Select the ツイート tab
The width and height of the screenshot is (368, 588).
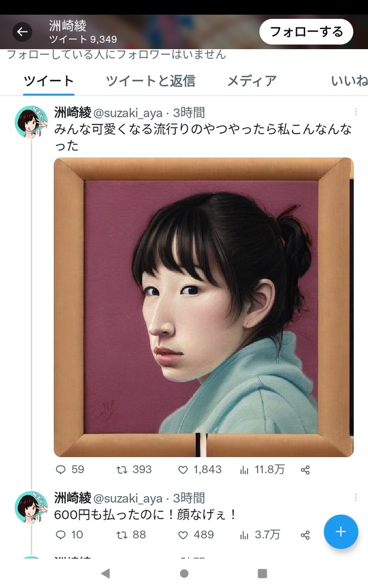point(49,81)
